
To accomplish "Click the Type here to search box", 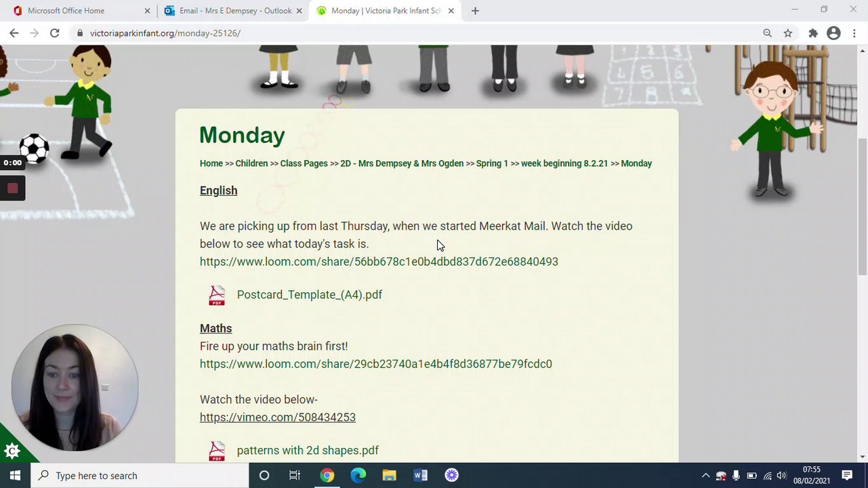I will (x=140, y=476).
